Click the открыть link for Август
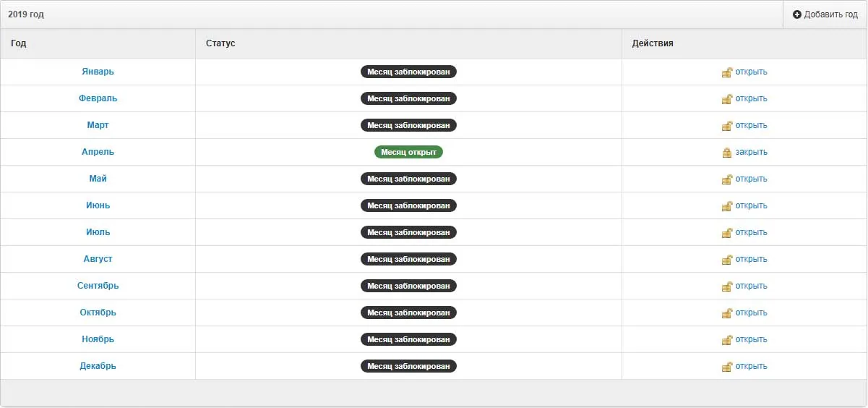The image size is (868, 408). (x=751, y=259)
